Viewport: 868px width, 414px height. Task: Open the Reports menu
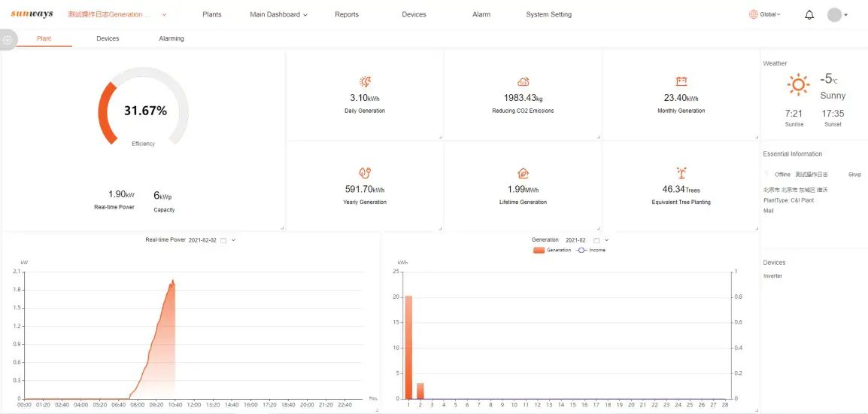click(x=347, y=14)
